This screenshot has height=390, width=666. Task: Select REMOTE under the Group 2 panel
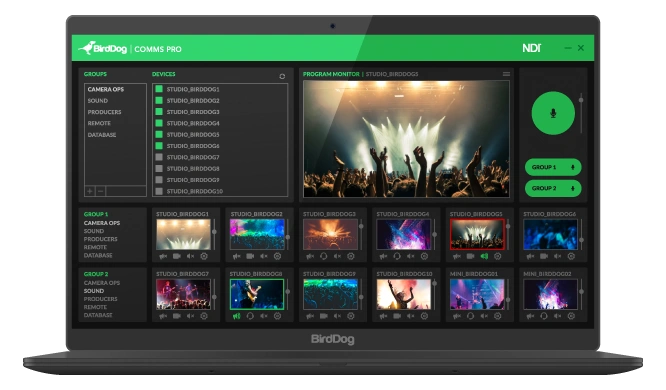coord(95,307)
